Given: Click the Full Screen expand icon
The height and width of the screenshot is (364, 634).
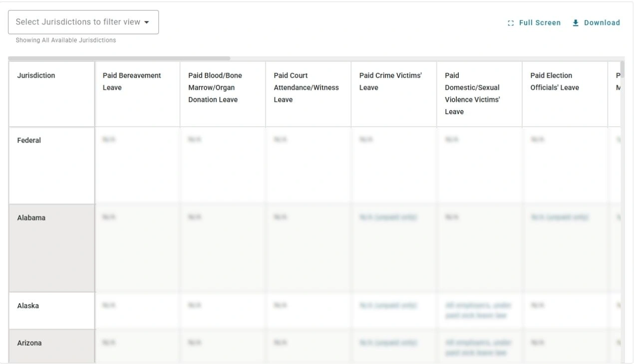Looking at the screenshot, I should coord(510,22).
